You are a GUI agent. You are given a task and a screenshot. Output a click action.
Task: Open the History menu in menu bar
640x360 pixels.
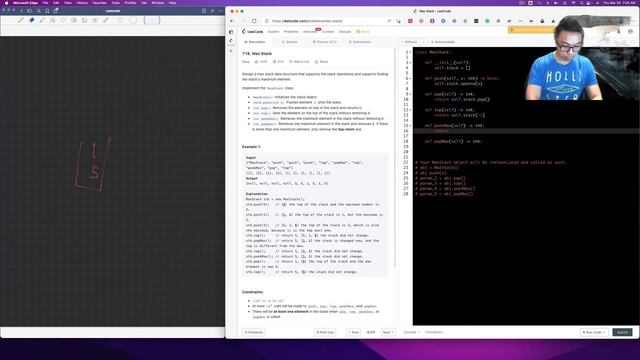click(x=82, y=2)
